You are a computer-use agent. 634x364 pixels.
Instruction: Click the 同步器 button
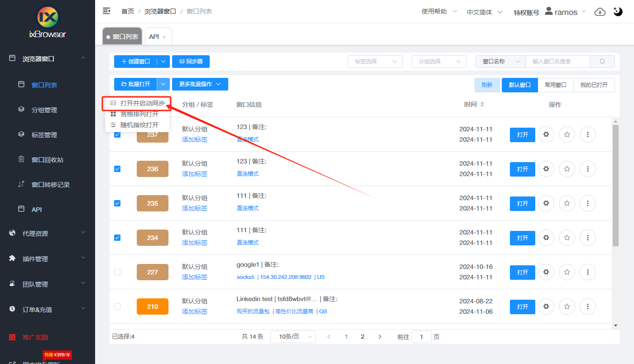pyautogui.click(x=191, y=61)
